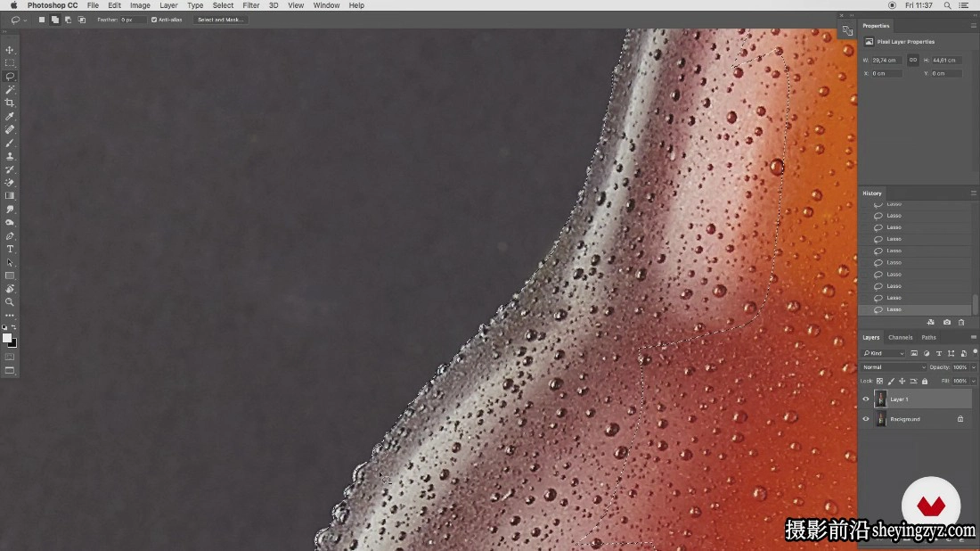
Task: Open Layers panel menu
Action: pyautogui.click(x=973, y=337)
